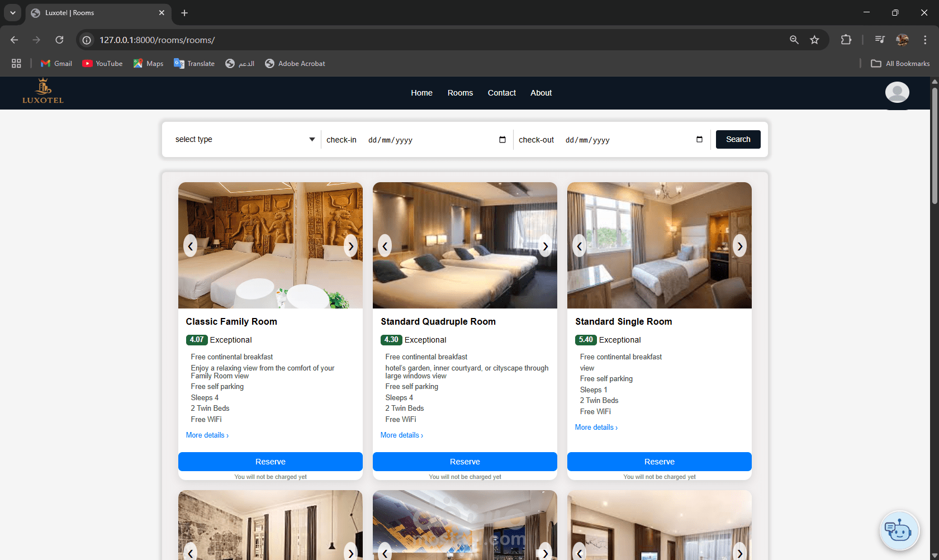The width and height of the screenshot is (939, 560).
Task: Open All Bookmarks folder
Action: coord(900,64)
